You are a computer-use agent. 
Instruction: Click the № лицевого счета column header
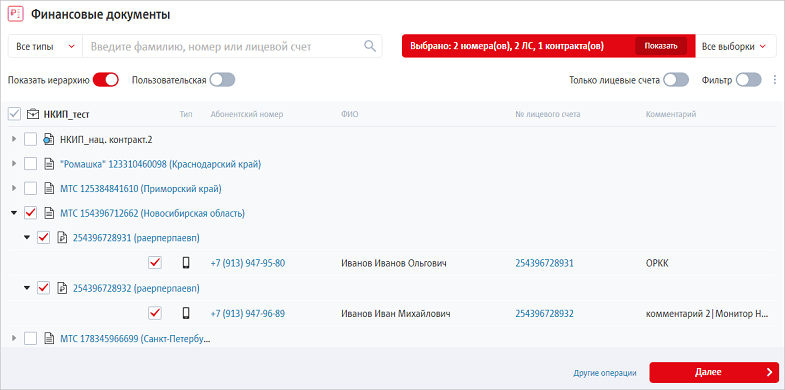point(548,114)
